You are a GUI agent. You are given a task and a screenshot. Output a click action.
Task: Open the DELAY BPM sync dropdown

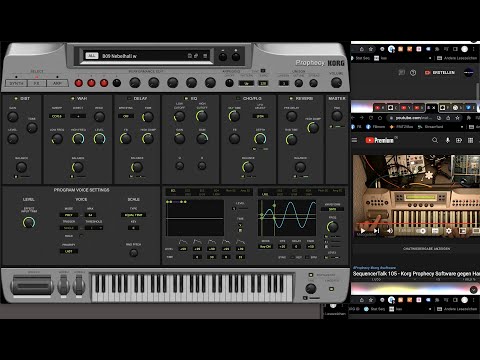coord(126,116)
